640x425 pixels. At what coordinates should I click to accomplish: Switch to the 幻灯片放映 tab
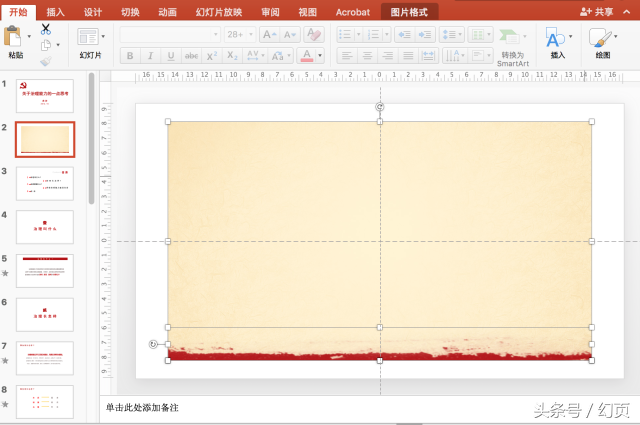(x=219, y=12)
